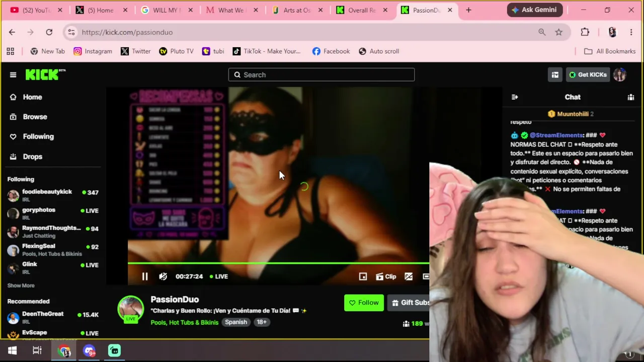This screenshot has height=362, width=644.
Task: Open the Windows Start menu
Action: (13, 351)
